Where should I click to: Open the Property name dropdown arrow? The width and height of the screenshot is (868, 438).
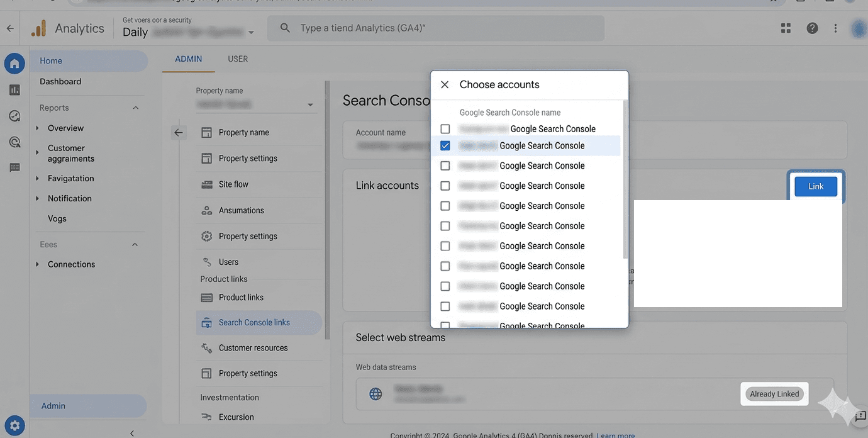310,105
